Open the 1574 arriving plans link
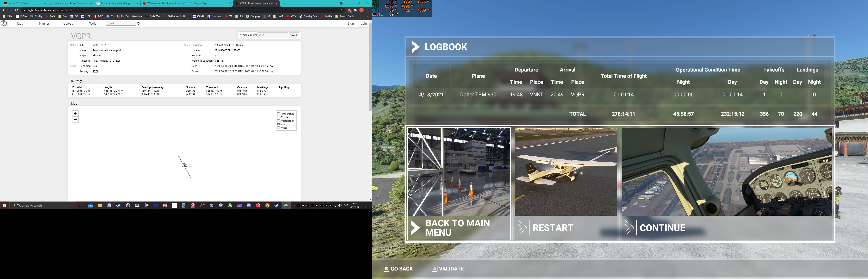The image size is (868, 279). coord(95,71)
